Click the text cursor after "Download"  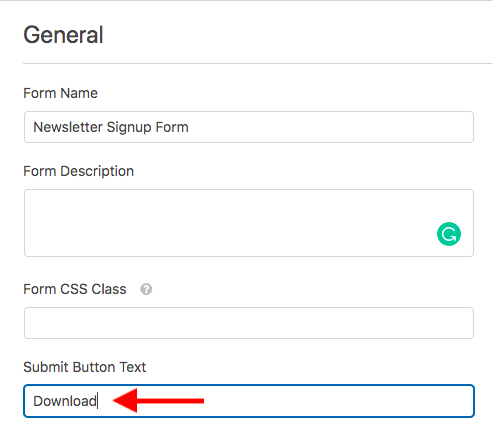[x=97, y=401]
